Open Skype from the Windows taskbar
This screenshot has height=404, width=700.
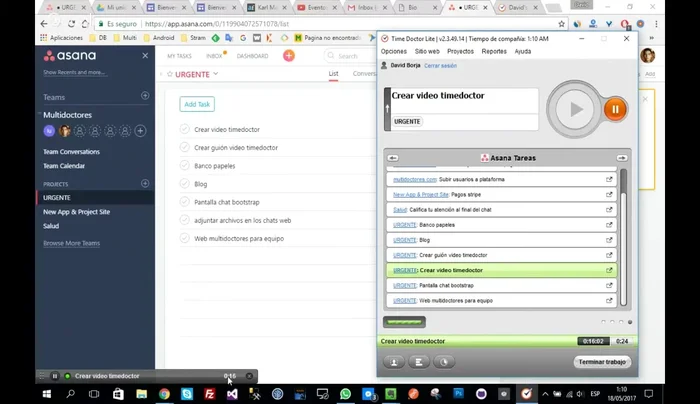187,394
